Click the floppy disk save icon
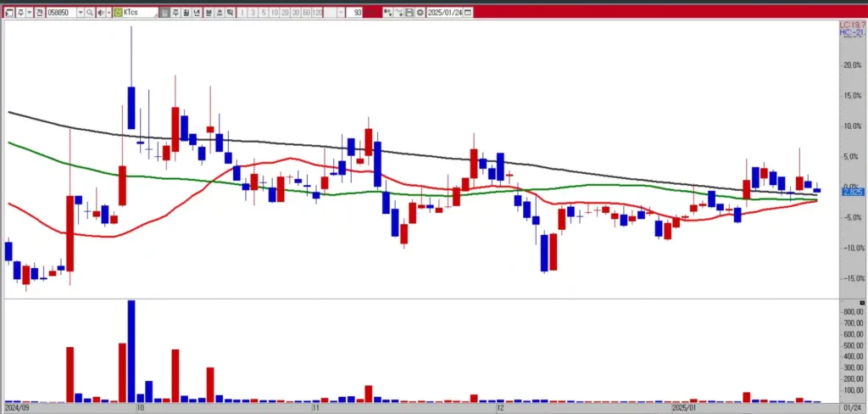Screen dimensions: 868x414 pyautogui.click(x=409, y=13)
